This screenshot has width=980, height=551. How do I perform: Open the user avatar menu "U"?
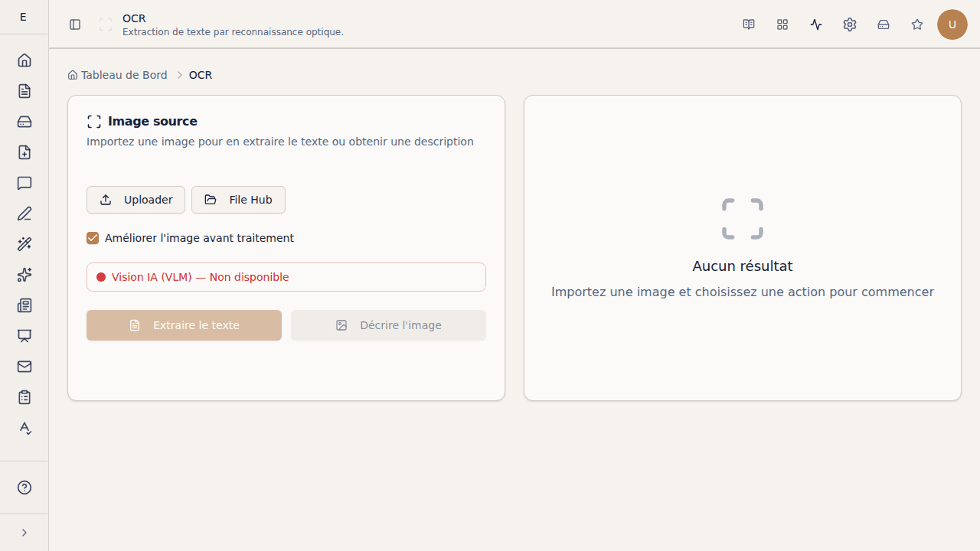[952, 24]
